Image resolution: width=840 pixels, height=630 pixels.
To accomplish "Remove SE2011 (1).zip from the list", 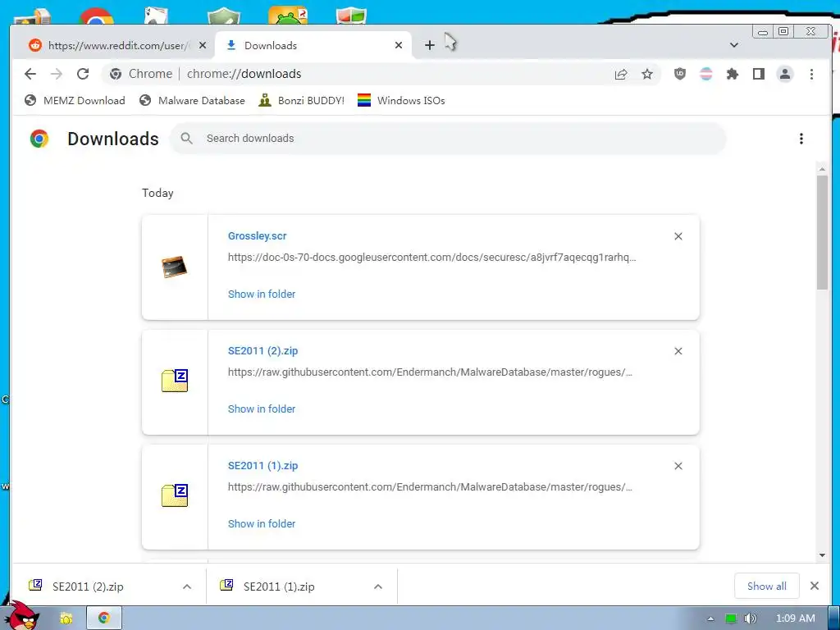I will [x=678, y=466].
